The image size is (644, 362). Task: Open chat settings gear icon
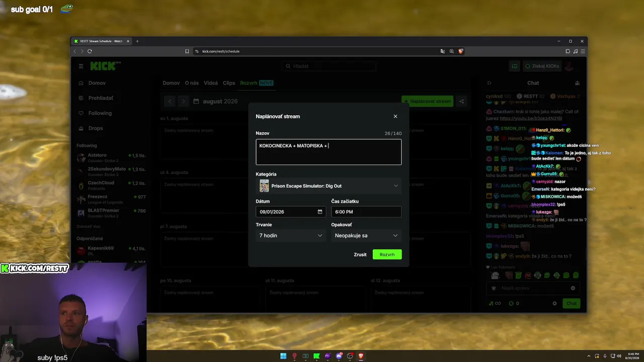(x=555, y=303)
